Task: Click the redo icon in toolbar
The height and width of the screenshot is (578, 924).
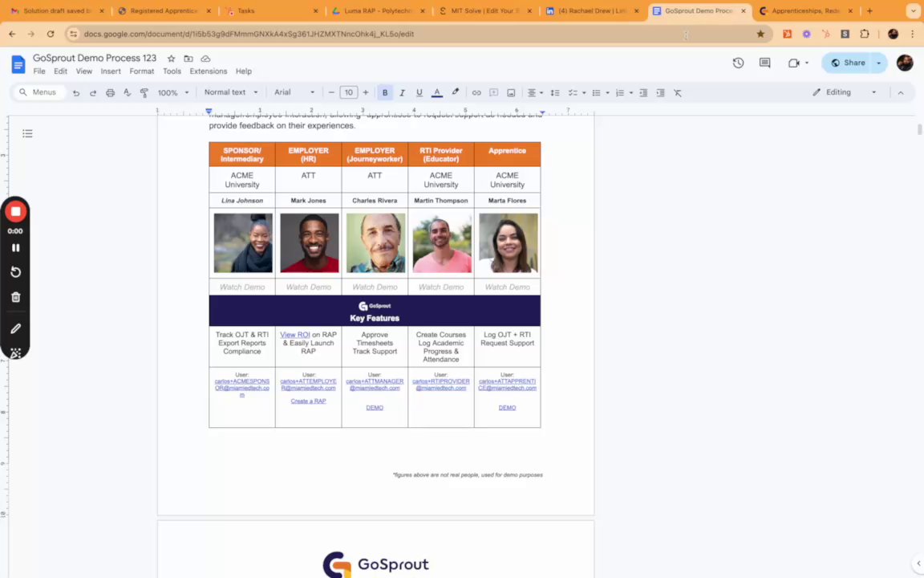Action: click(x=93, y=92)
